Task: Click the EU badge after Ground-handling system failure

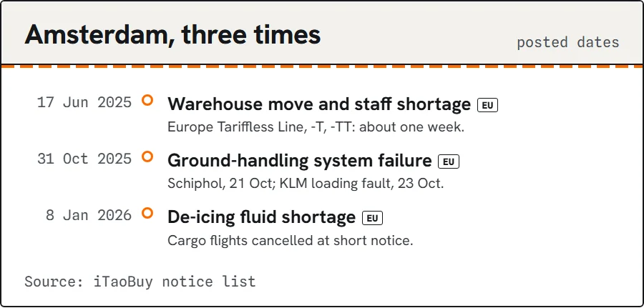Action: 449,162
